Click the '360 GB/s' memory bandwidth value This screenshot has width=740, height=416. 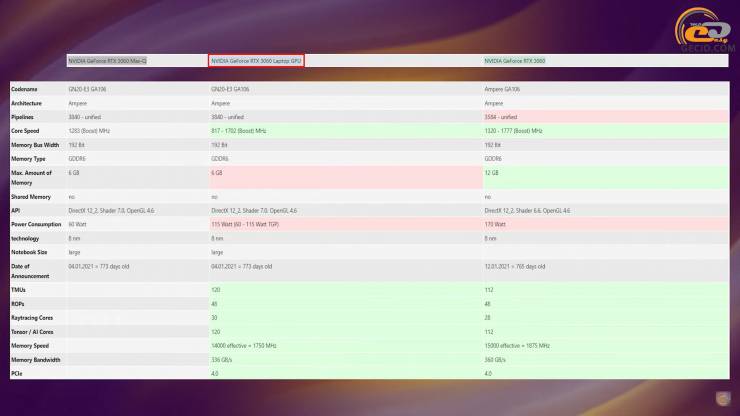(x=495, y=360)
